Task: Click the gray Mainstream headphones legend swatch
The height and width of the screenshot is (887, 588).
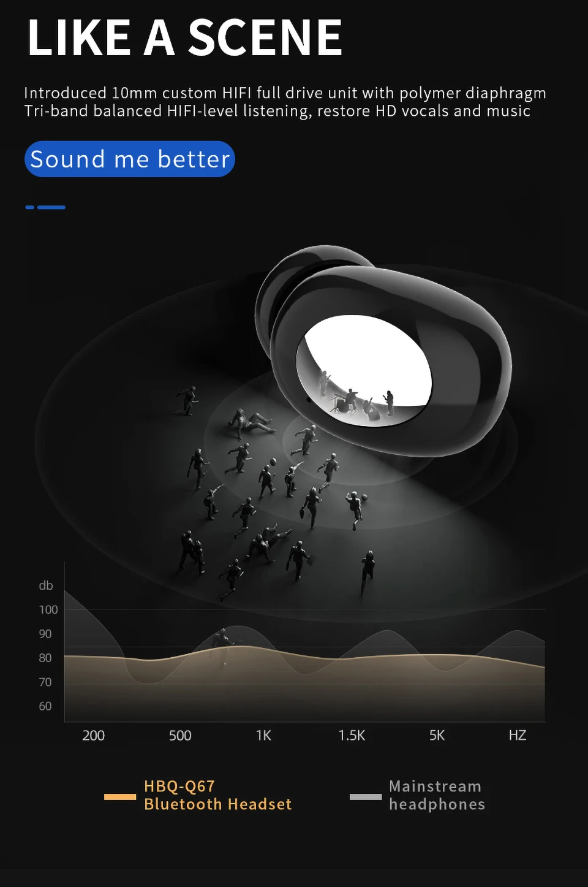Action: coord(366,796)
